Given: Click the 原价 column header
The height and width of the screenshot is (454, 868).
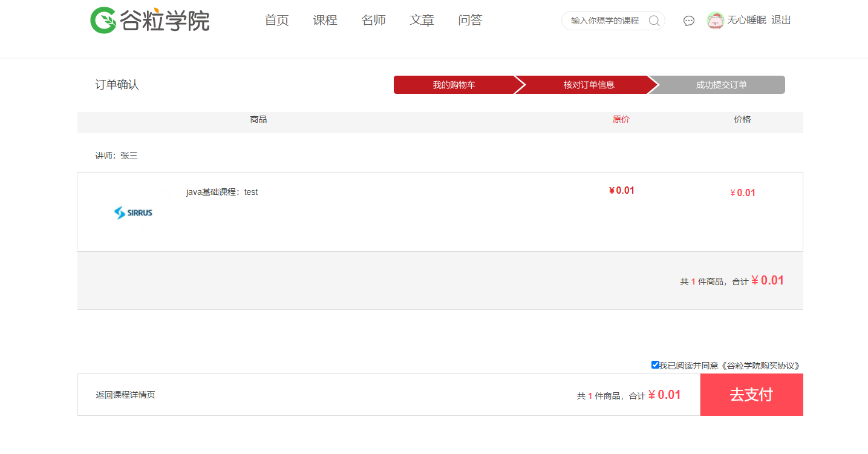Looking at the screenshot, I should click(621, 119).
